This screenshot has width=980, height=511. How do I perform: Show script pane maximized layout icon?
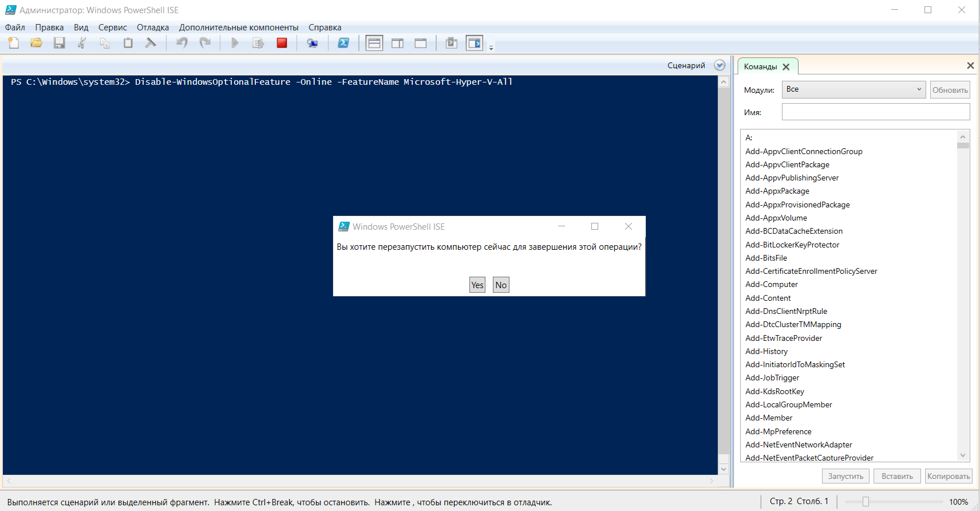421,43
